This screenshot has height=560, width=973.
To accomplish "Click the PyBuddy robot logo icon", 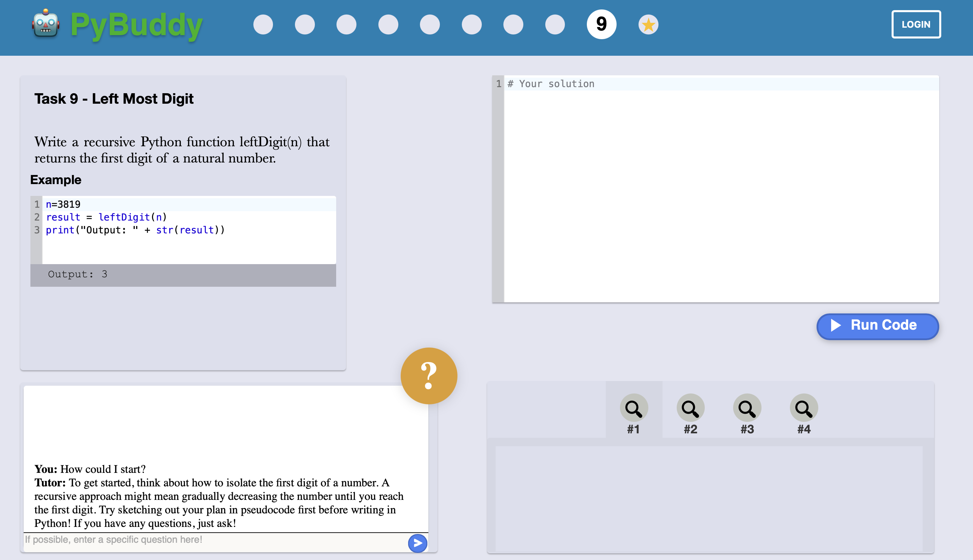I will pos(45,24).
